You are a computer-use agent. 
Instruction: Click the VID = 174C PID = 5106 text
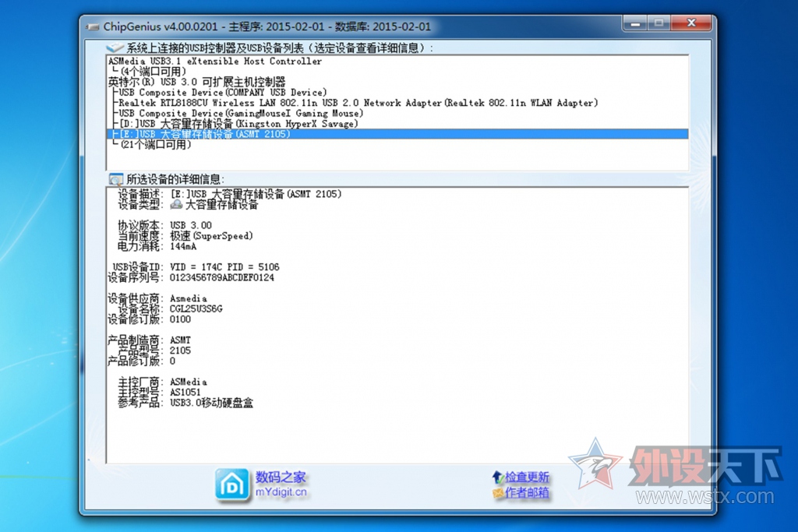pos(224,267)
